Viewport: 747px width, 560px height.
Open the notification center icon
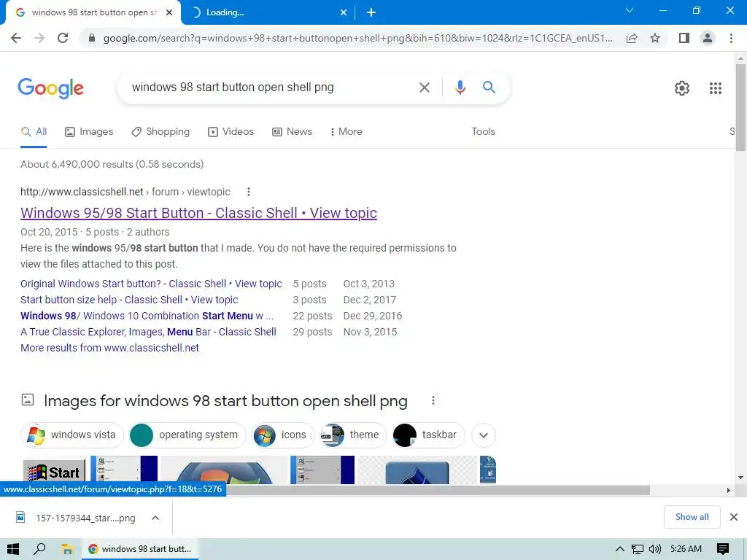723,549
